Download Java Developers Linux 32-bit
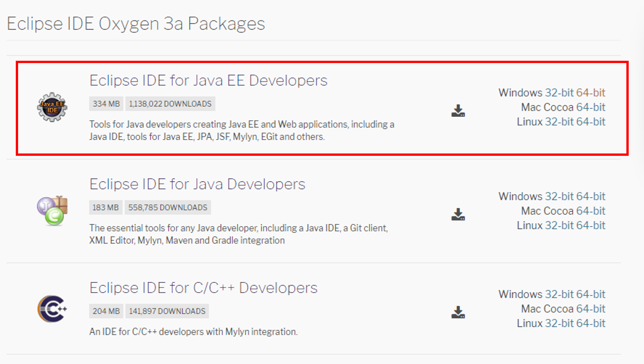This screenshot has height=364, width=644. click(x=559, y=225)
